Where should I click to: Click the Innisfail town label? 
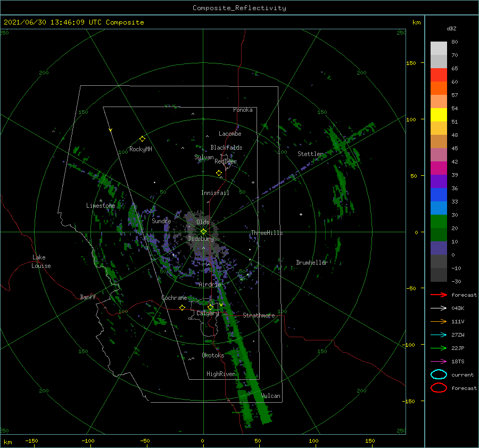pos(215,193)
